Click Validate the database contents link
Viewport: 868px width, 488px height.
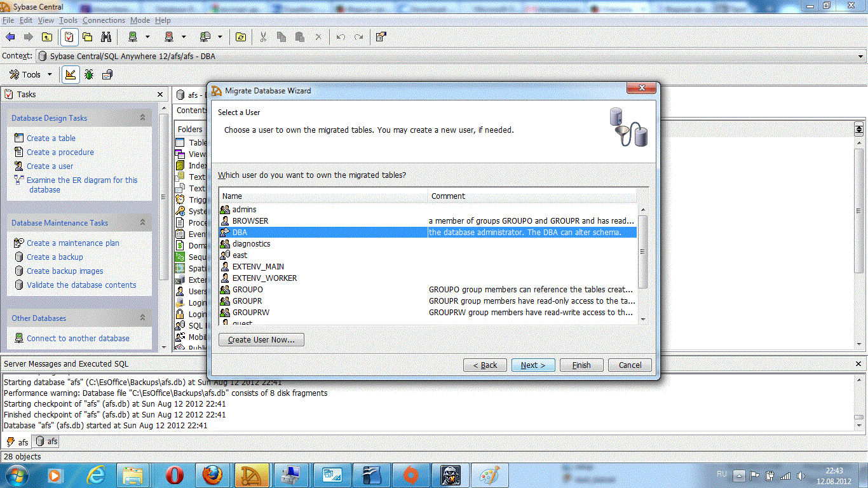[81, 285]
